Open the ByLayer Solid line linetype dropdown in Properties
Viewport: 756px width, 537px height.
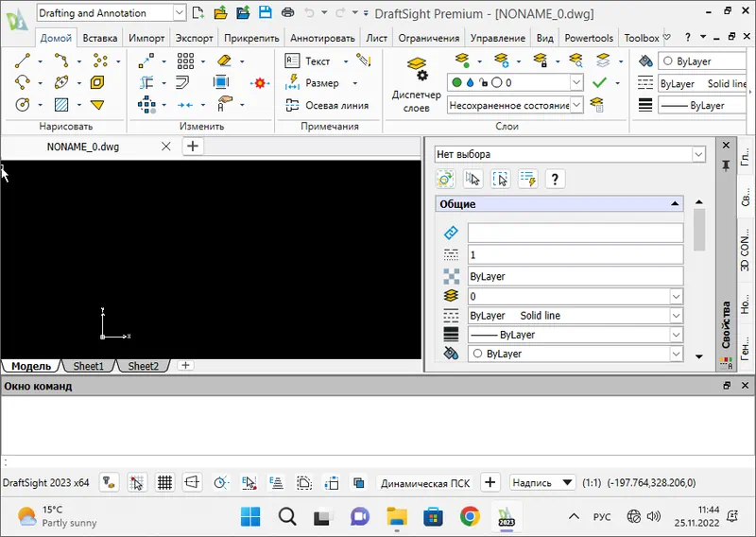coord(676,316)
